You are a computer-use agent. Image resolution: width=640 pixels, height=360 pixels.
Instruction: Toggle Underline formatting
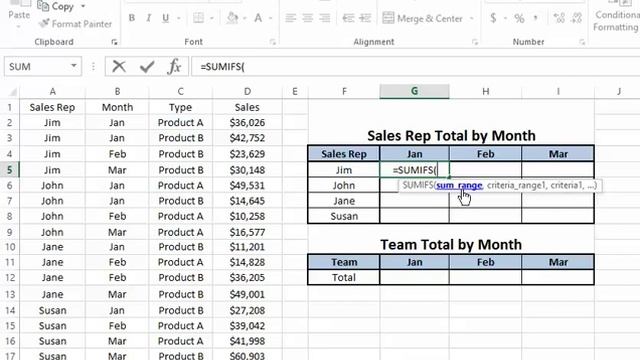[x=165, y=18]
